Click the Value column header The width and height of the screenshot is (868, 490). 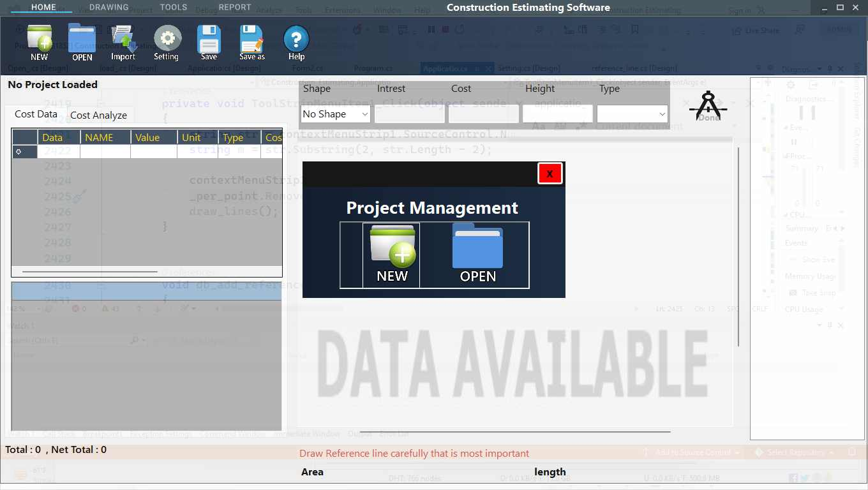tap(154, 137)
